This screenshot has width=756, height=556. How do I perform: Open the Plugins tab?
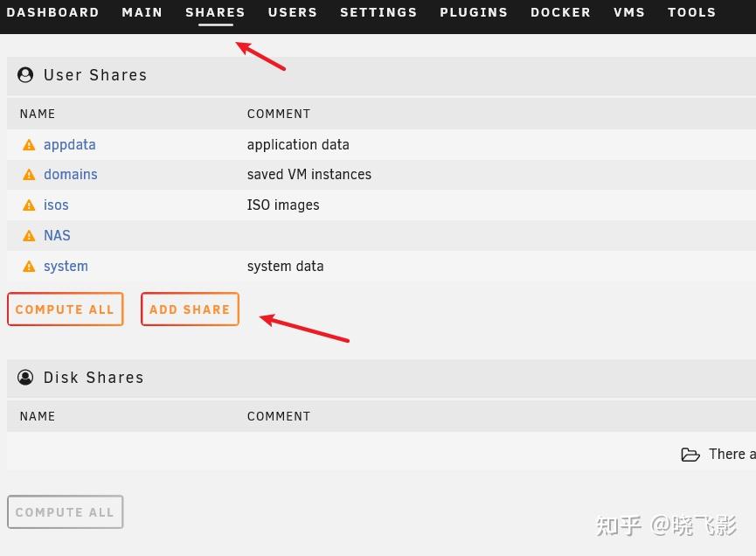click(x=474, y=12)
